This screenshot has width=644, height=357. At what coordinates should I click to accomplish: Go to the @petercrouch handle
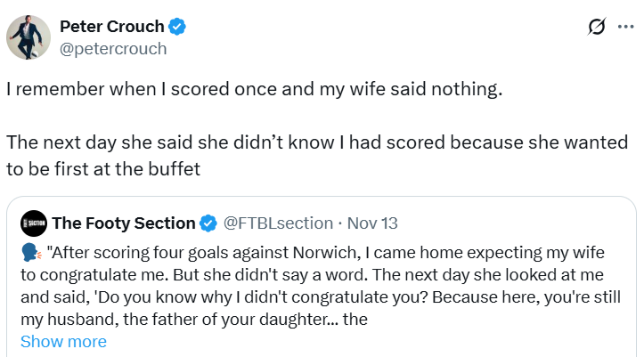pos(113,48)
